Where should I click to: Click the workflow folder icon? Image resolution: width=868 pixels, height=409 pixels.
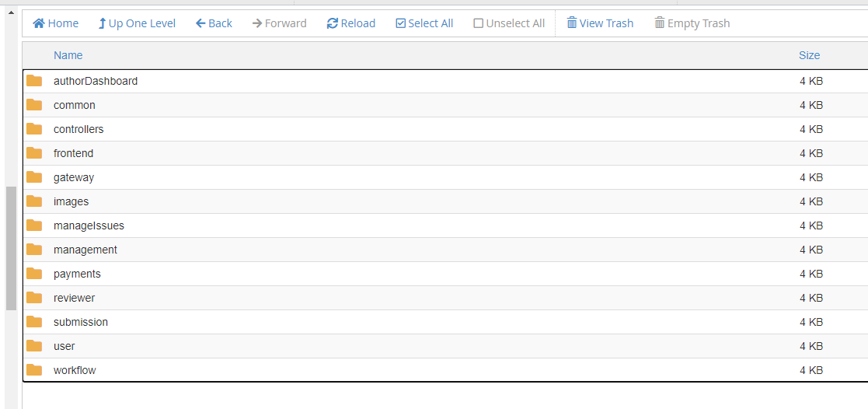coord(34,370)
